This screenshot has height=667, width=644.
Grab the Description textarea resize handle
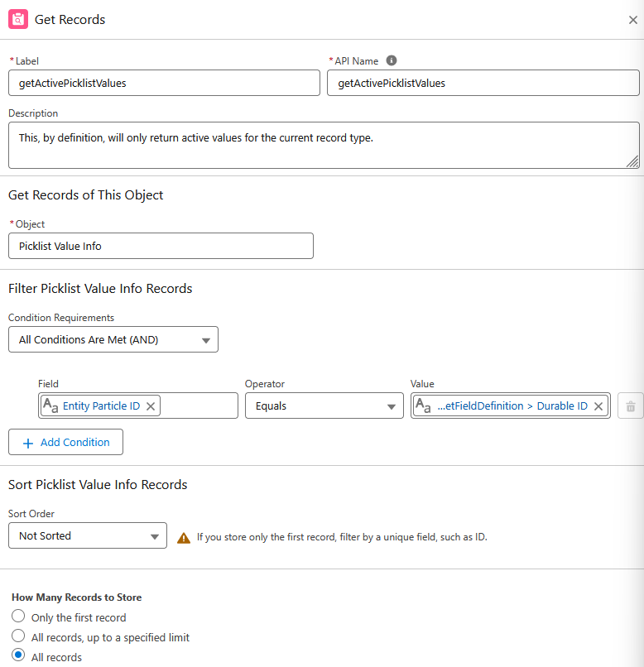tap(632, 161)
